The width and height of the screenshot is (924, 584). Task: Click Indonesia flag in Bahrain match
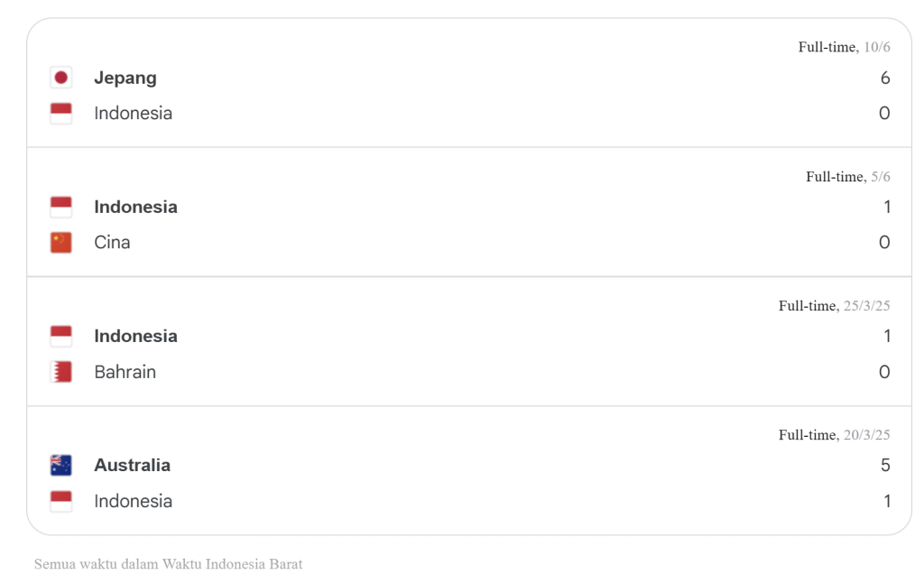click(x=60, y=336)
